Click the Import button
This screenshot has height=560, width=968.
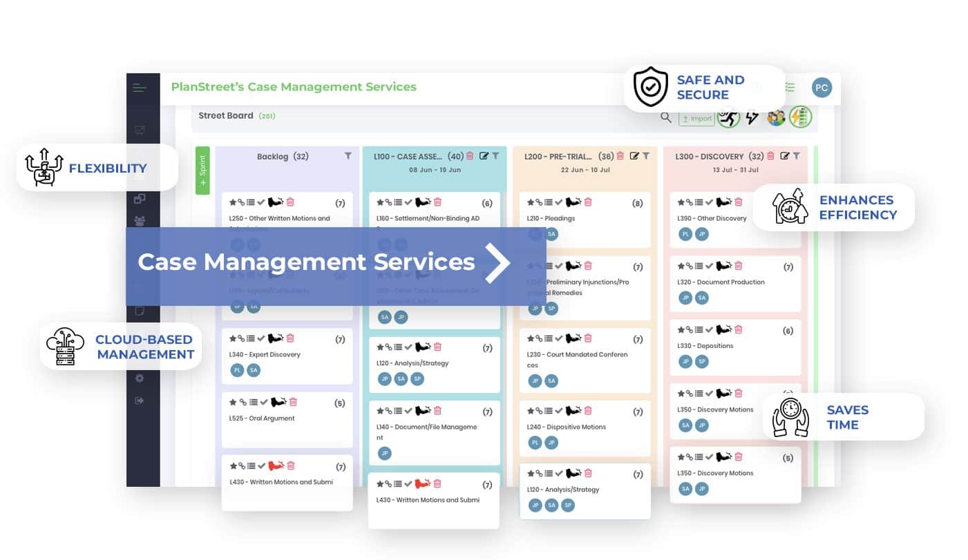[x=696, y=118]
